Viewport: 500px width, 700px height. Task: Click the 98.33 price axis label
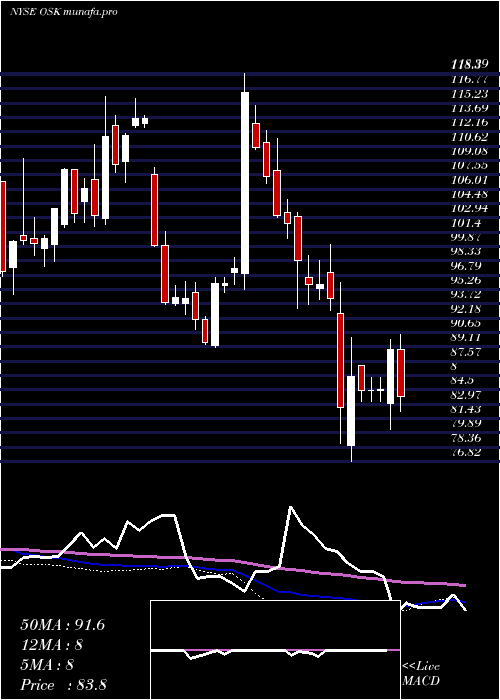click(x=466, y=251)
